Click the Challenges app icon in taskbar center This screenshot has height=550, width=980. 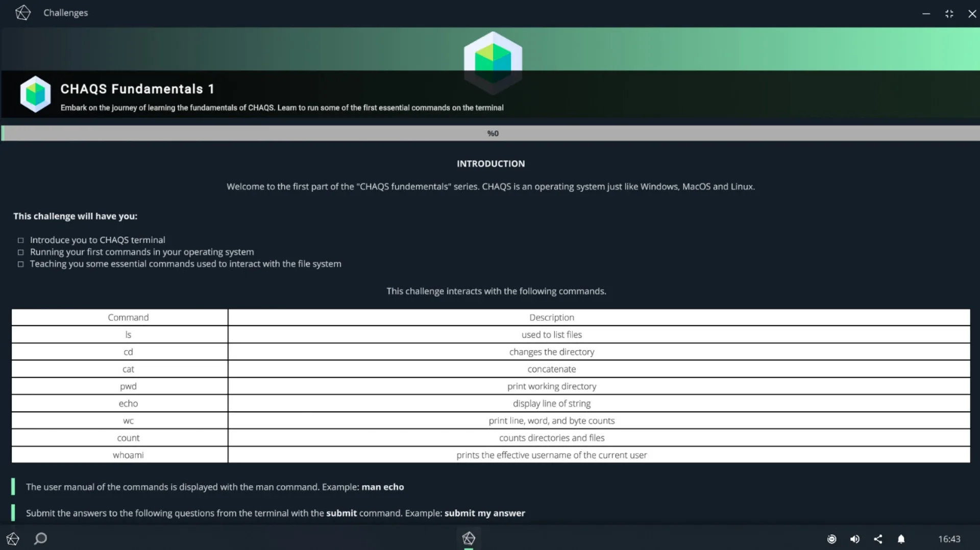coord(469,538)
